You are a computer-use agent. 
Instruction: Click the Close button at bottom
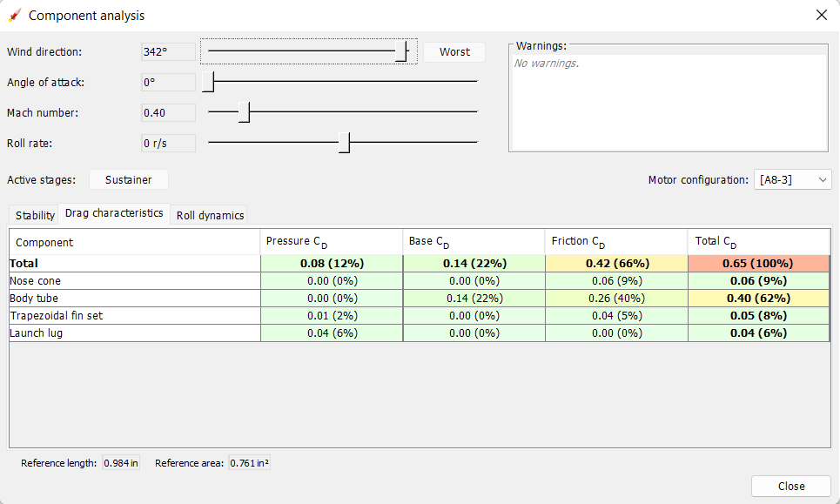(790, 486)
